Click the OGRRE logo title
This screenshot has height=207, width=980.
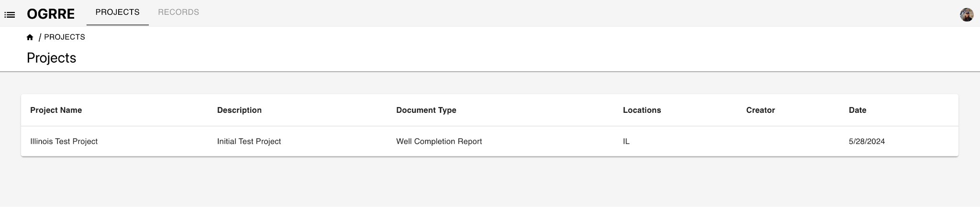51,14
